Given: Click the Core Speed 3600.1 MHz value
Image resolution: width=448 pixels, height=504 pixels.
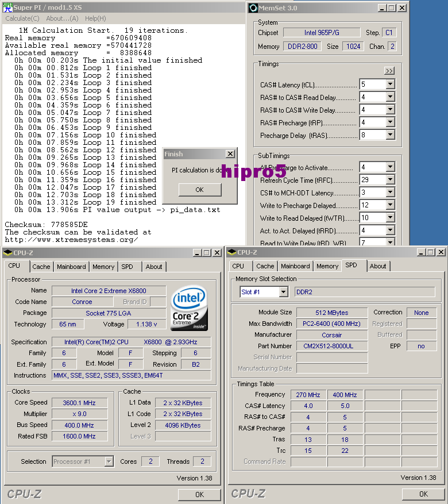Looking at the screenshot, I should coord(79,403).
